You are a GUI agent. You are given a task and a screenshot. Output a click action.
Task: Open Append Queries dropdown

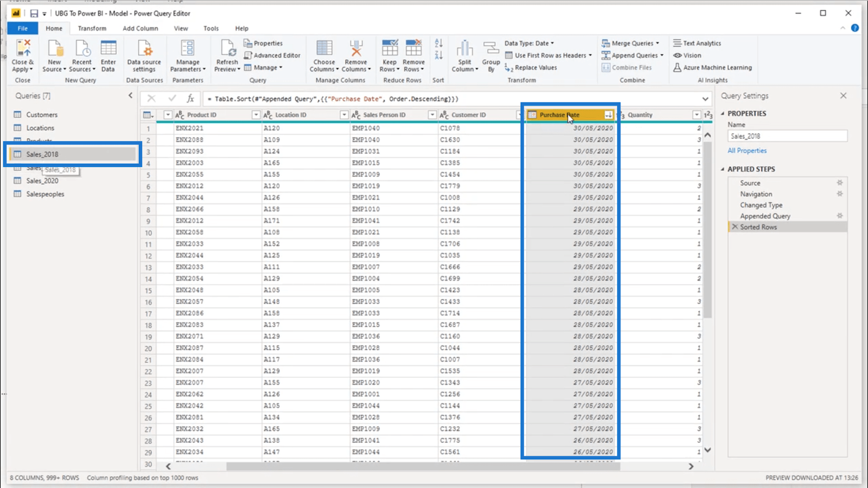[633, 55]
